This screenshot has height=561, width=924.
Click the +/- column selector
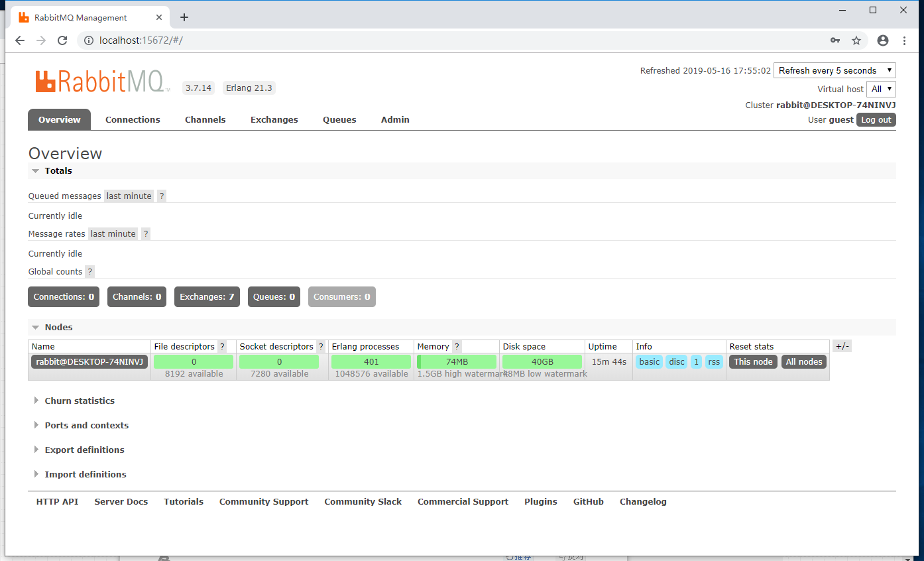click(842, 346)
